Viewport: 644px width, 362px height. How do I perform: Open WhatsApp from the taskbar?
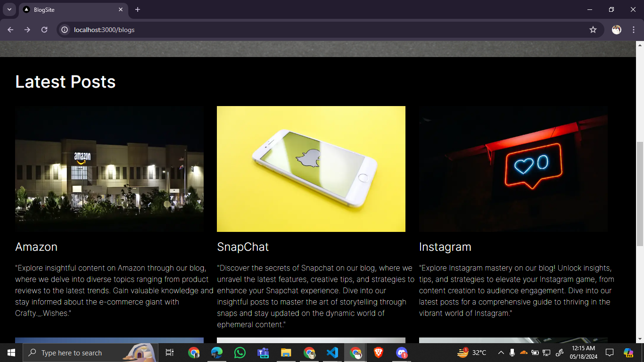pos(240,353)
